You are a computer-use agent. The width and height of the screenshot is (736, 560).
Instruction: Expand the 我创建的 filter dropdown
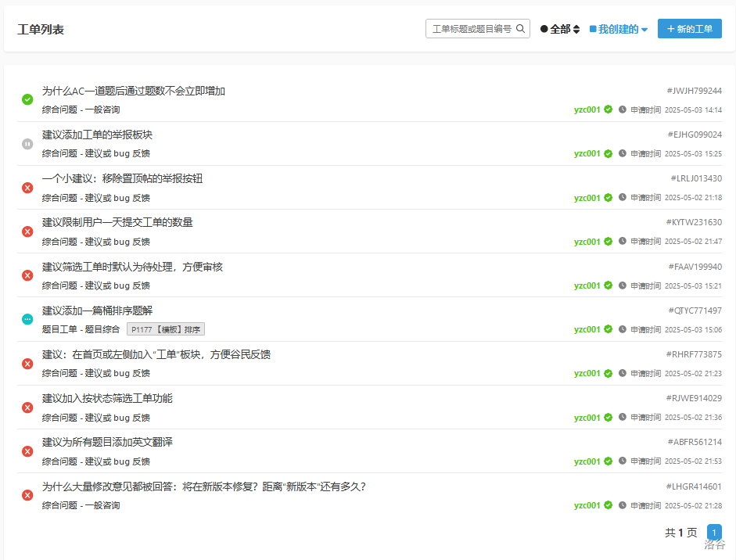click(x=618, y=30)
